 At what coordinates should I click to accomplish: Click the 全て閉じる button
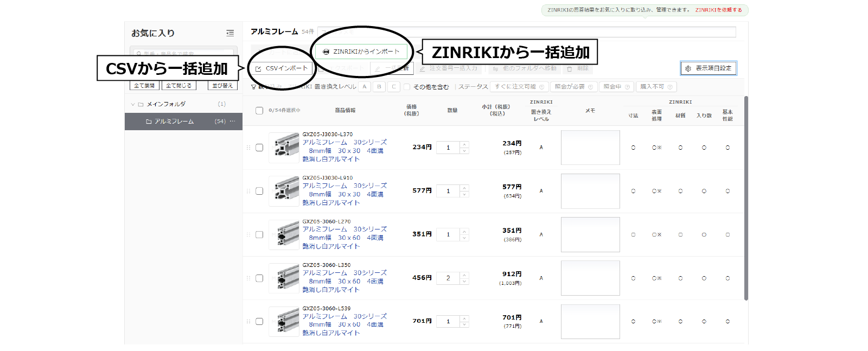(179, 86)
